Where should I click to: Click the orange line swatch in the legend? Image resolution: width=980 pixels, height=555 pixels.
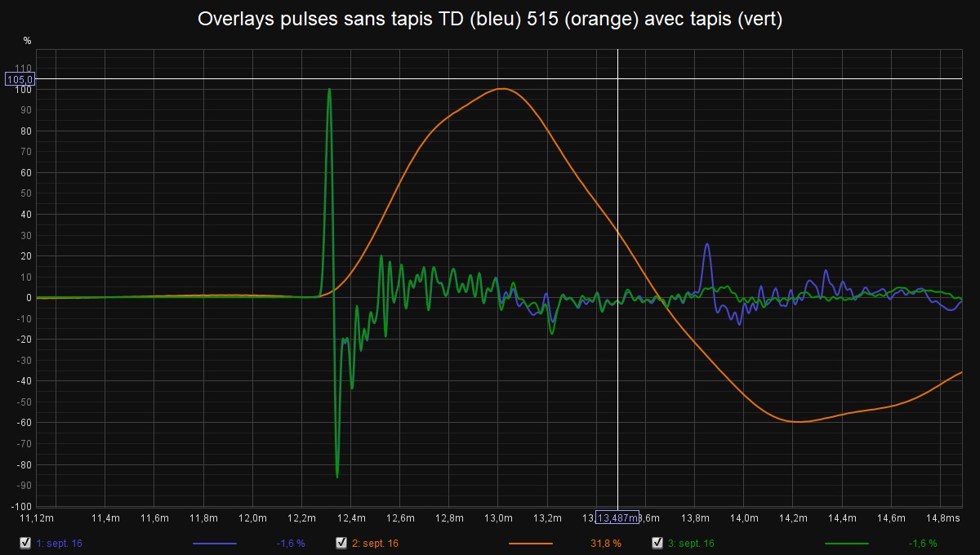[530, 543]
